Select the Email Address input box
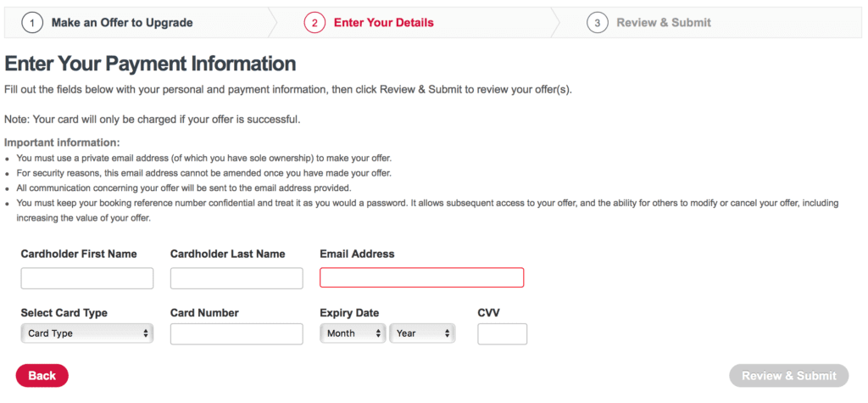 [421, 277]
